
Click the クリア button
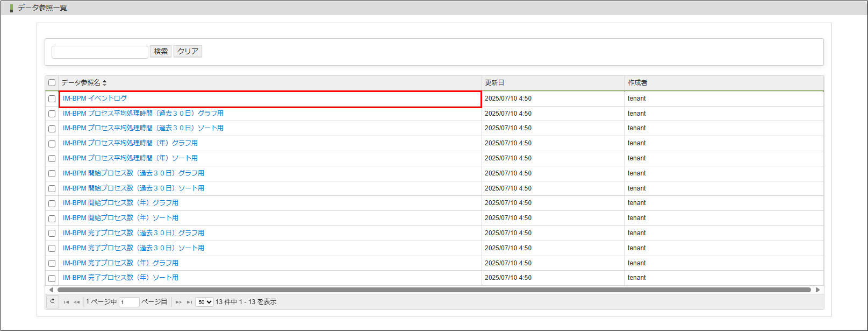tap(188, 51)
